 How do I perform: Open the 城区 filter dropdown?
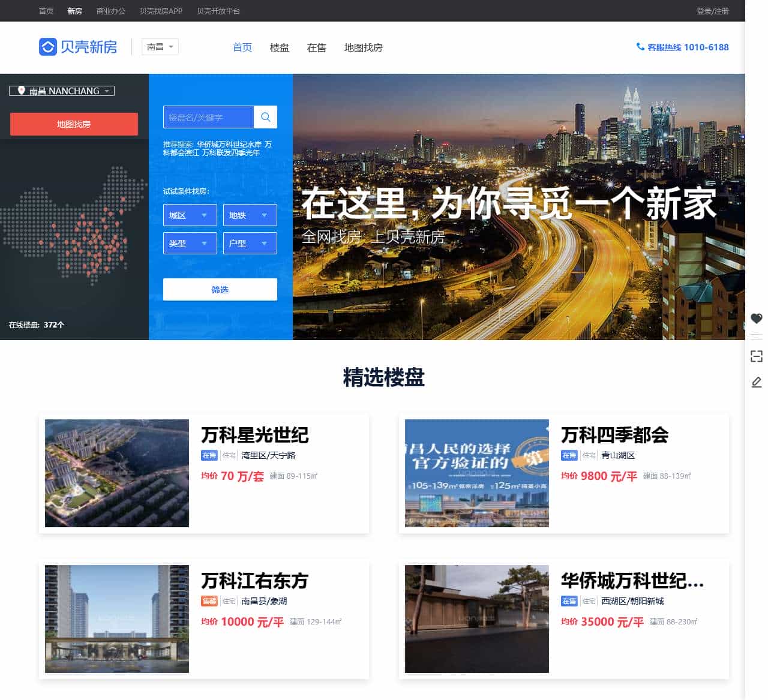click(190, 215)
